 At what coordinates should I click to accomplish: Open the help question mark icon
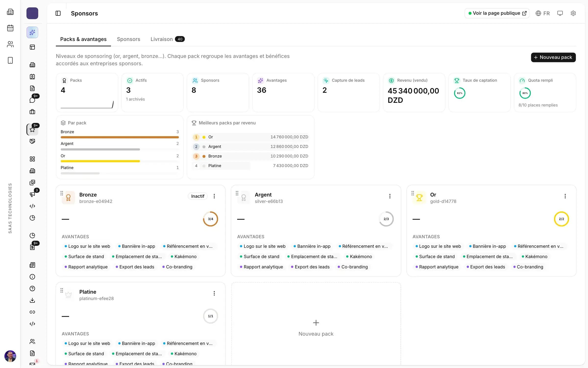(x=32, y=289)
